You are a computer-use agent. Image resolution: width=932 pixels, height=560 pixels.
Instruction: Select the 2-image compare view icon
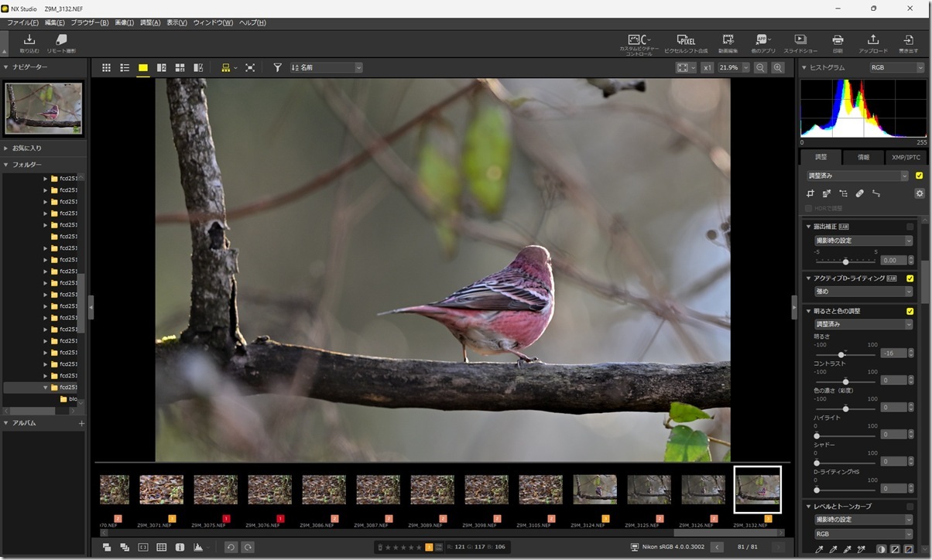click(161, 67)
